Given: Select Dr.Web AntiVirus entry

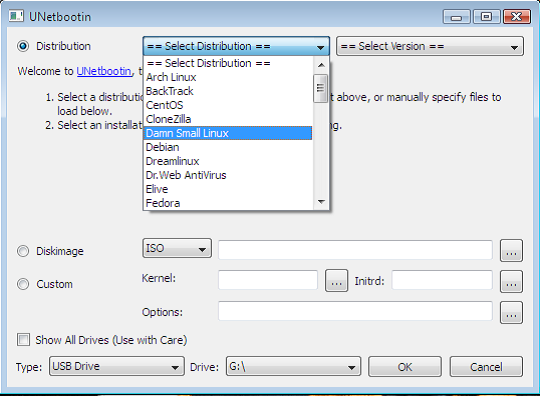Looking at the screenshot, I should click(228, 175).
